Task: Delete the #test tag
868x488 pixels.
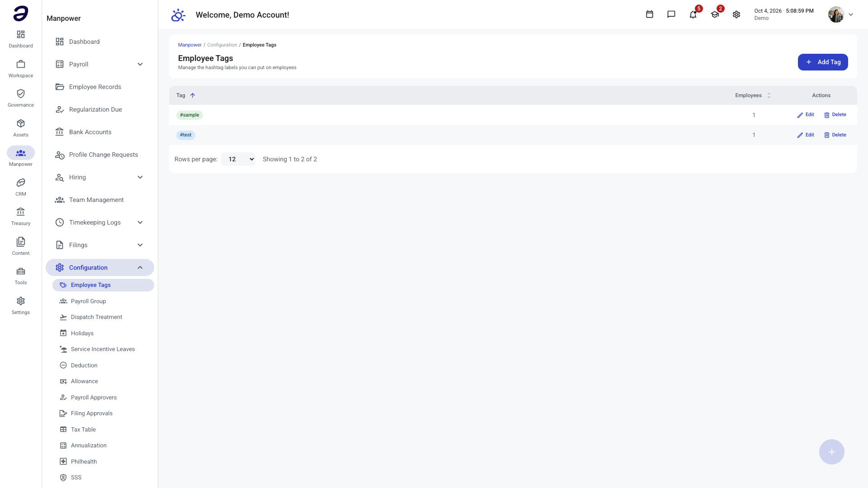Action: pos(835,135)
